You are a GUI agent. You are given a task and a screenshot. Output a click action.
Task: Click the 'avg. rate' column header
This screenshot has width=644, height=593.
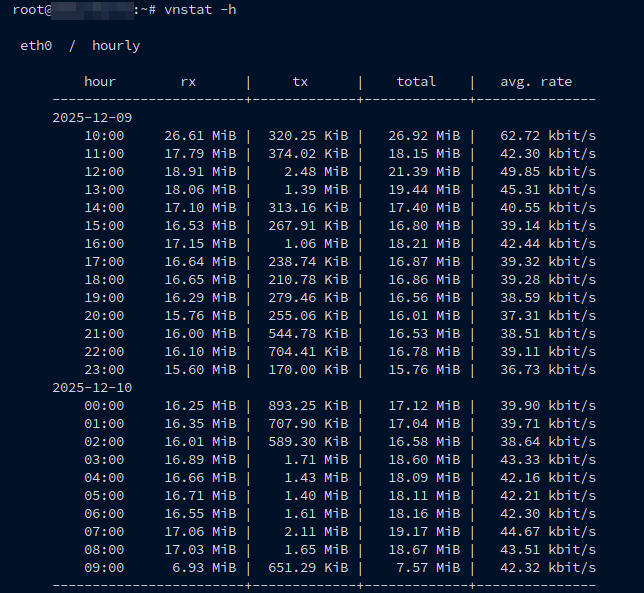536,82
